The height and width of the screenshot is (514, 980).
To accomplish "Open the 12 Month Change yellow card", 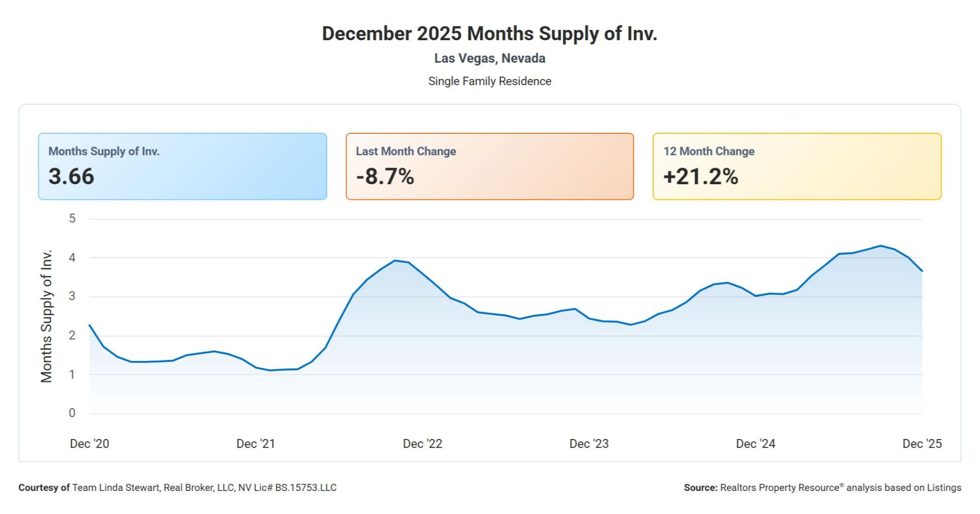I will (797, 166).
